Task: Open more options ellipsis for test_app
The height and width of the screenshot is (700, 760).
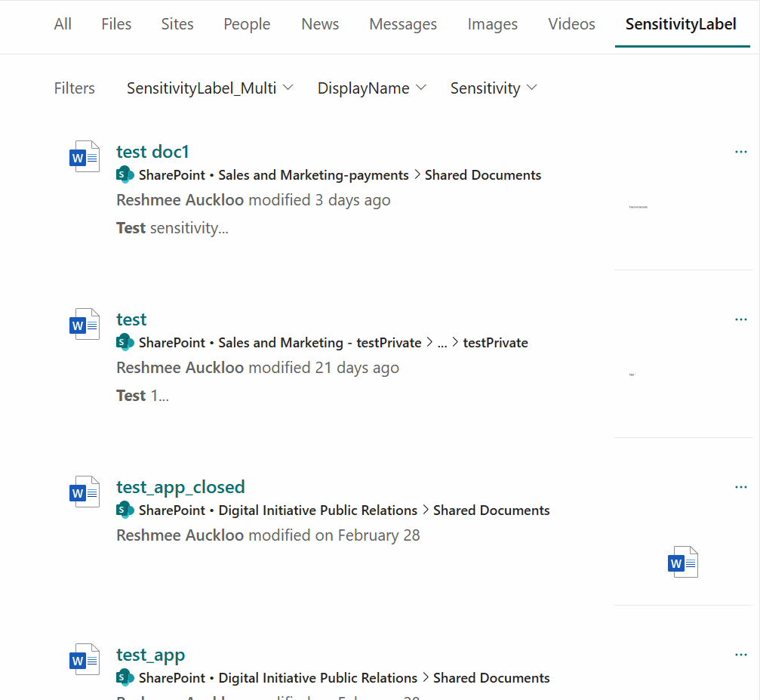Action: tap(740, 655)
